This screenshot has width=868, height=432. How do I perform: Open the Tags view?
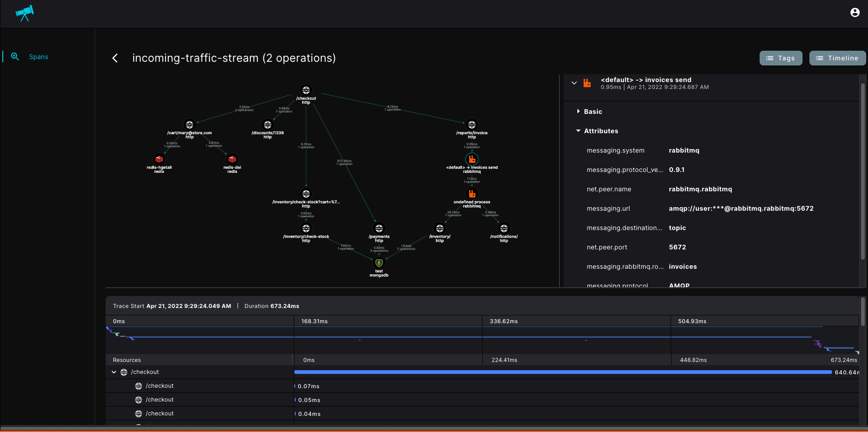(x=781, y=58)
